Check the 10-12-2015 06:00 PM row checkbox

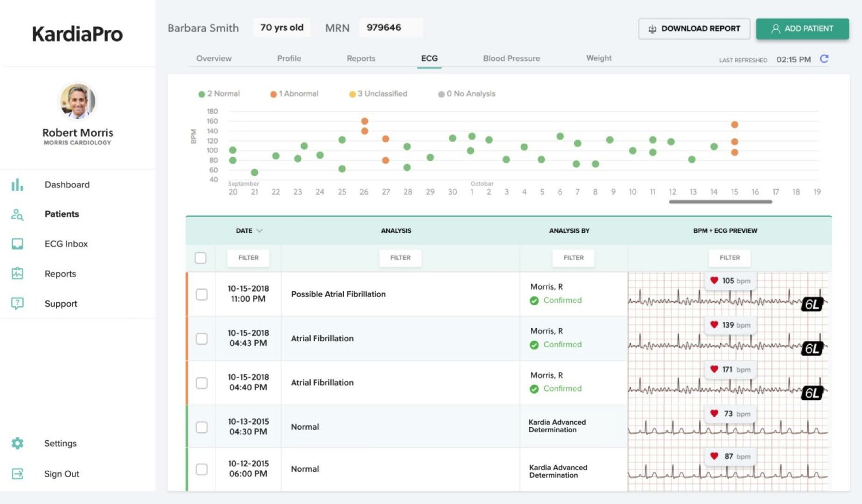click(202, 470)
